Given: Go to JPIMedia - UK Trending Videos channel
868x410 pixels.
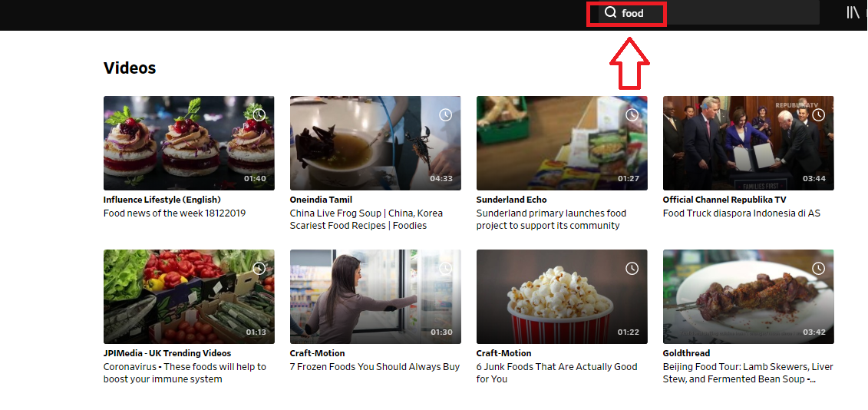Looking at the screenshot, I should 167,353.
